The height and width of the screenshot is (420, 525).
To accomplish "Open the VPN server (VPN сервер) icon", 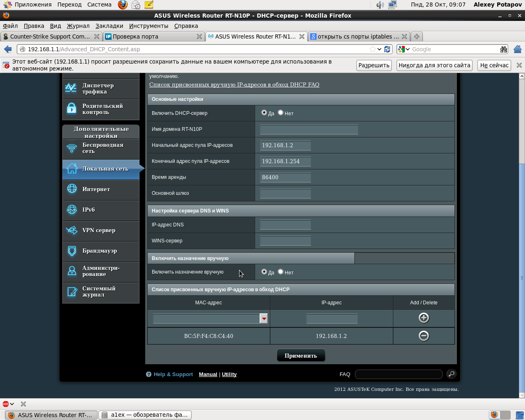I will (72, 230).
